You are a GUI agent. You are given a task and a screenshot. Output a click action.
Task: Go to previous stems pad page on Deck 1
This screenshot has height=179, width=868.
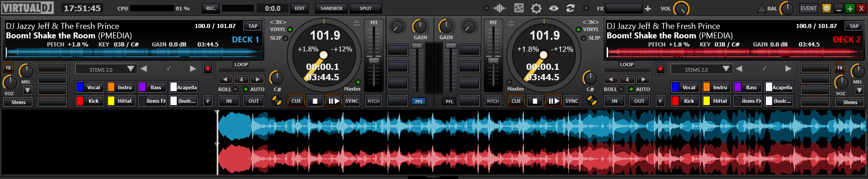pos(144,69)
